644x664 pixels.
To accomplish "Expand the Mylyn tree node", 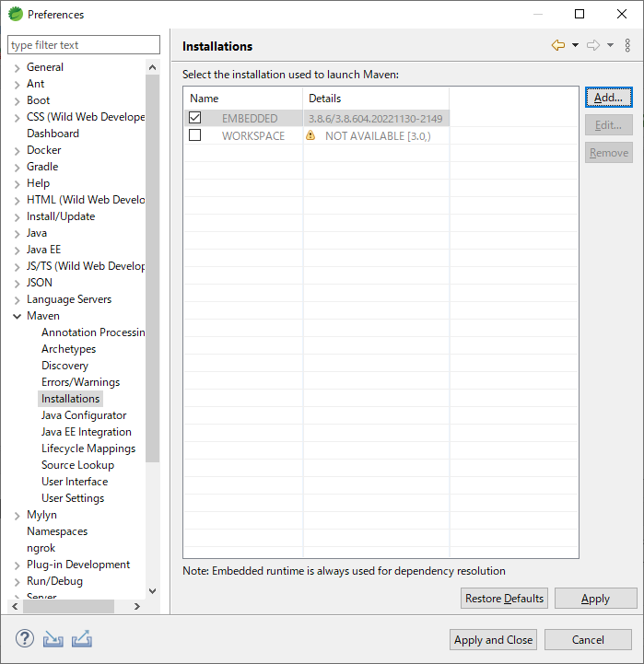I will [x=17, y=516].
